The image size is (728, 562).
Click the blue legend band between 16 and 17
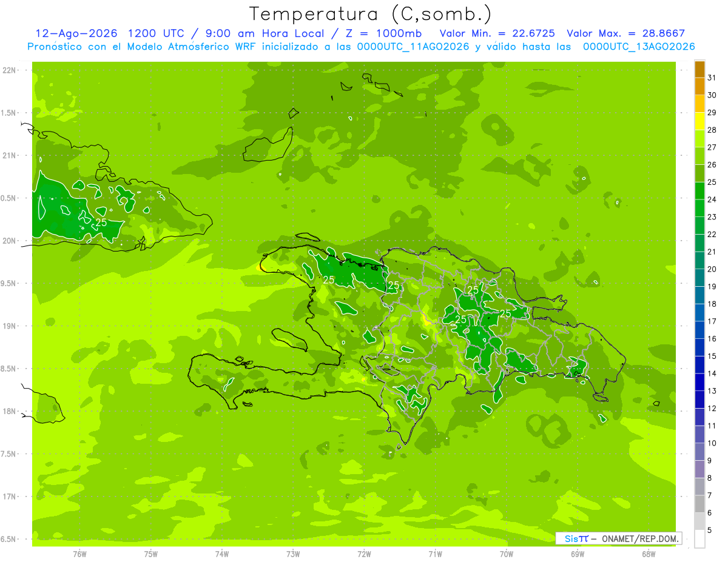699,330
